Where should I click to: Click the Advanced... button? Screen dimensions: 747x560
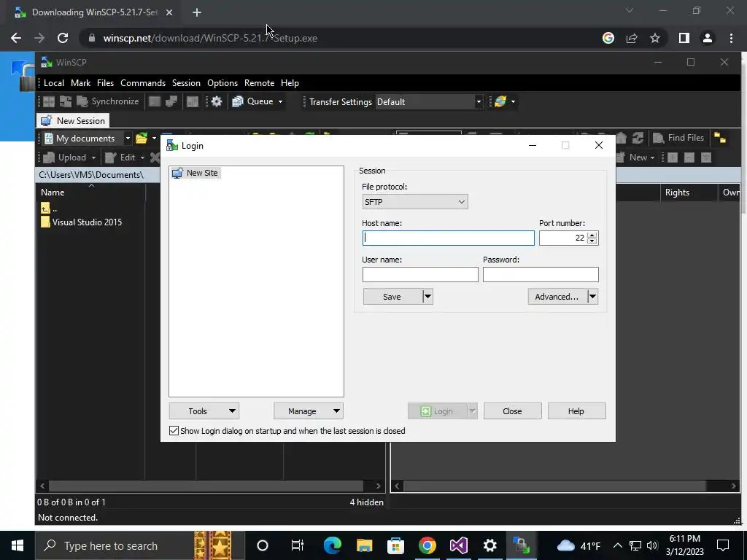click(557, 297)
